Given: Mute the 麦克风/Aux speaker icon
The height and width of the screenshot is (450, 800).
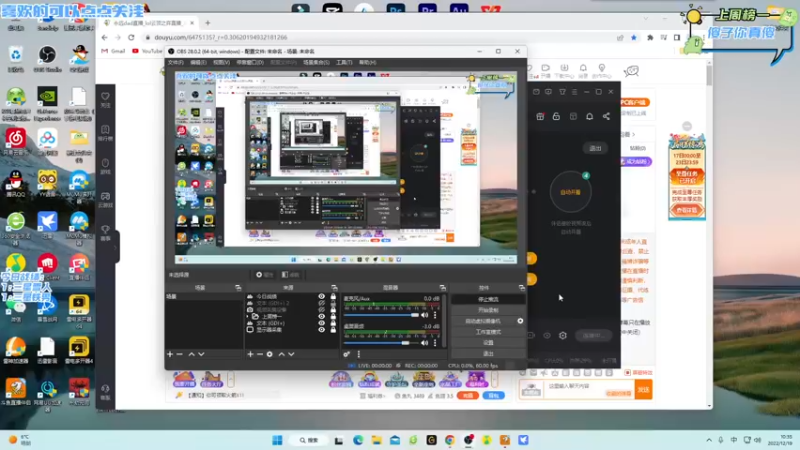Looking at the screenshot, I should pos(424,315).
